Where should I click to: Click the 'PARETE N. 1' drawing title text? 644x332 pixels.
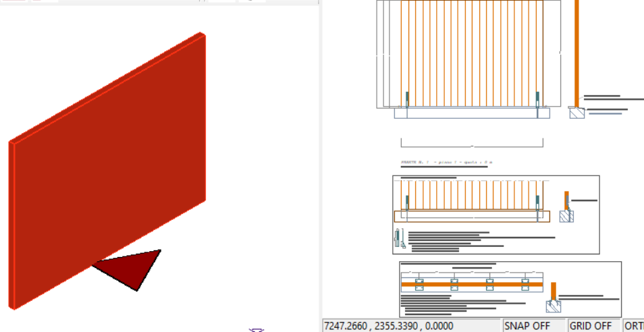(x=447, y=163)
